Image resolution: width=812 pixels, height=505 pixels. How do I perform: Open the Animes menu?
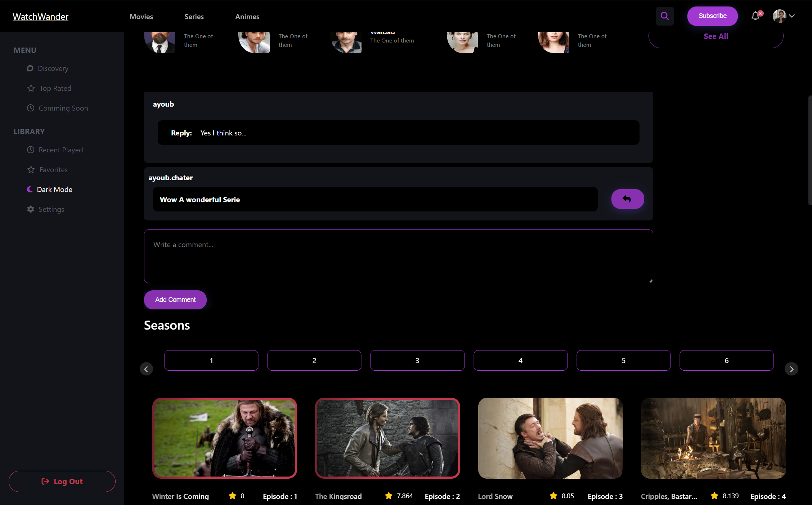[247, 17]
